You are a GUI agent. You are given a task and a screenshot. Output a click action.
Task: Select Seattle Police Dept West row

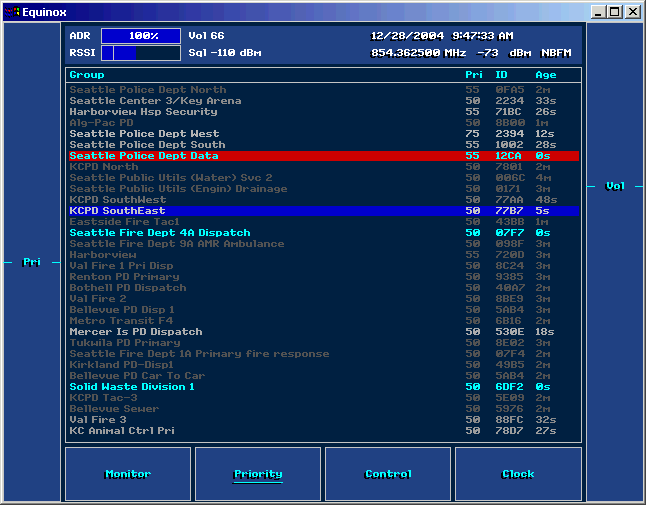tap(324, 134)
